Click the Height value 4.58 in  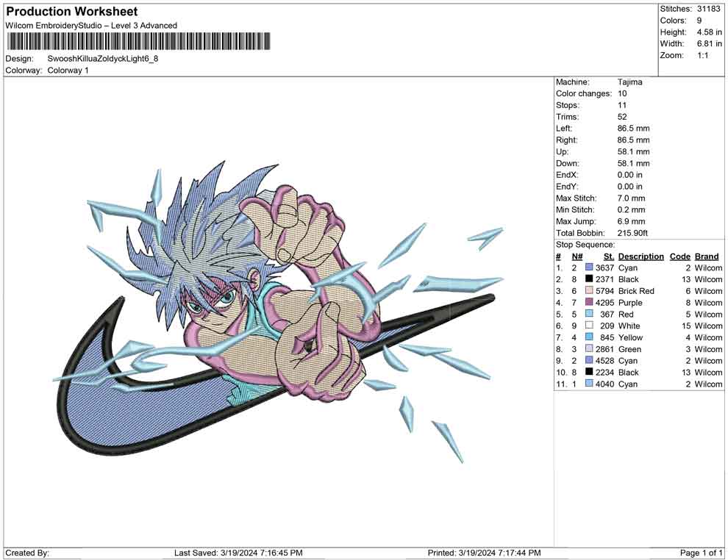click(709, 32)
